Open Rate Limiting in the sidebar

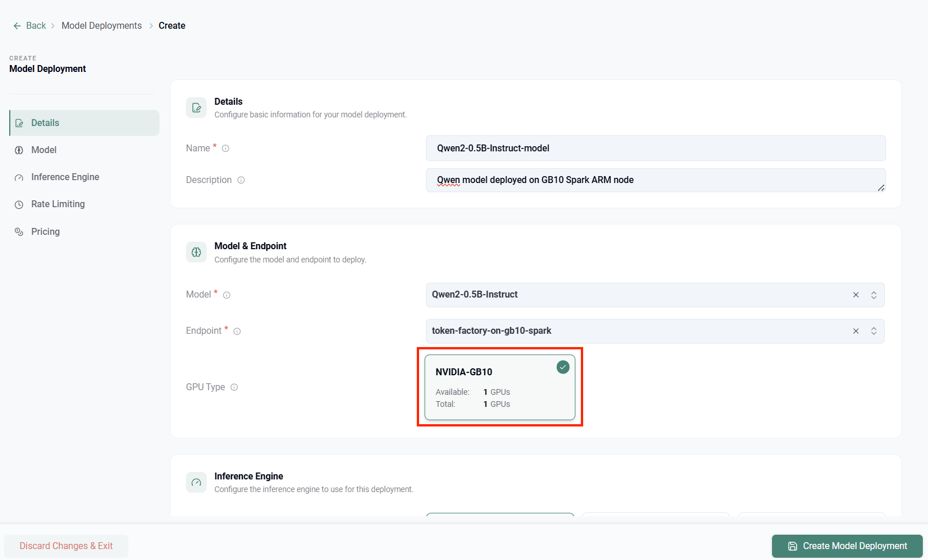(85, 204)
